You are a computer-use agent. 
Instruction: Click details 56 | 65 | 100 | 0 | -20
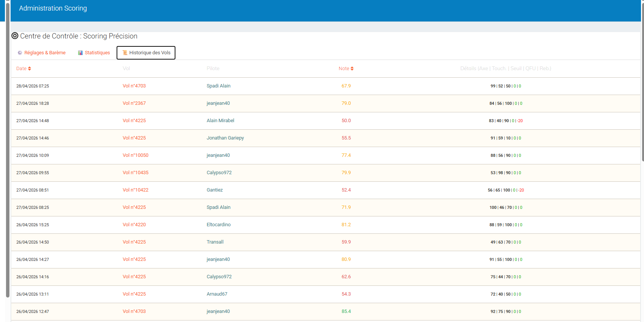tap(506, 190)
